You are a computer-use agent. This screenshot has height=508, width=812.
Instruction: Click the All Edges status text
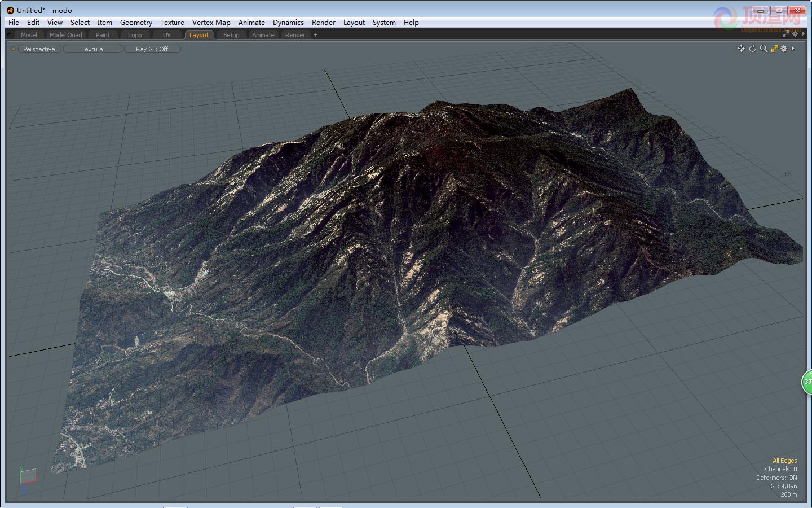[x=784, y=461]
